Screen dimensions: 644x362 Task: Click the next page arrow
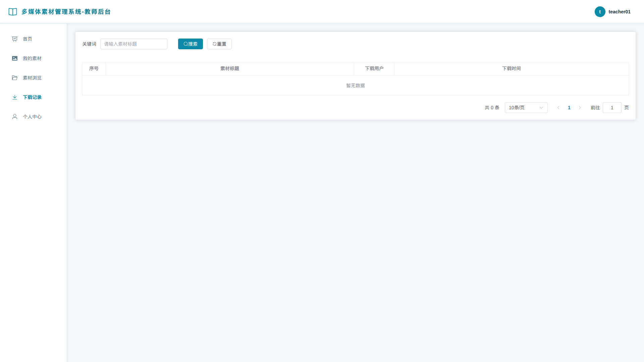580,108
